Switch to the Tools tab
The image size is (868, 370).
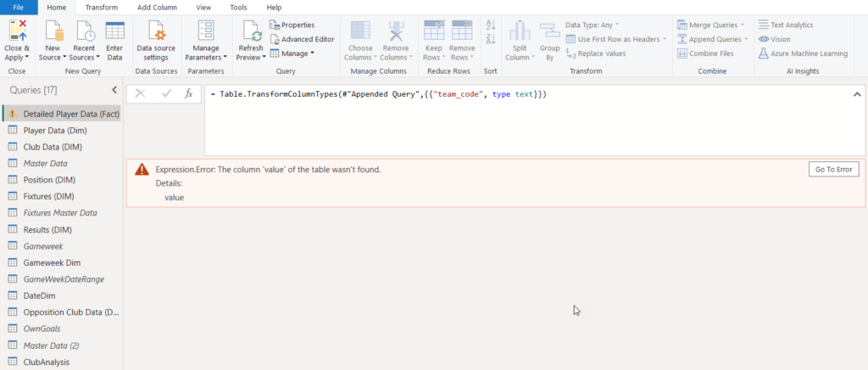[x=238, y=7]
